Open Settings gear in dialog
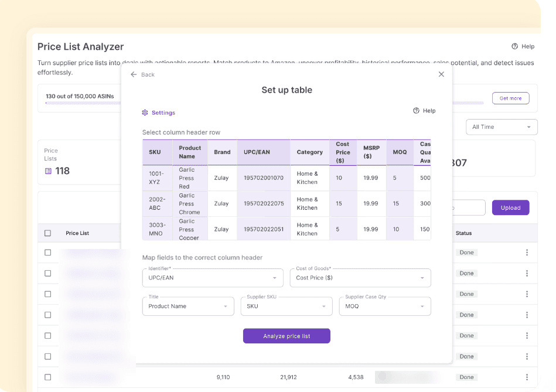The image size is (556, 392). [x=145, y=113]
